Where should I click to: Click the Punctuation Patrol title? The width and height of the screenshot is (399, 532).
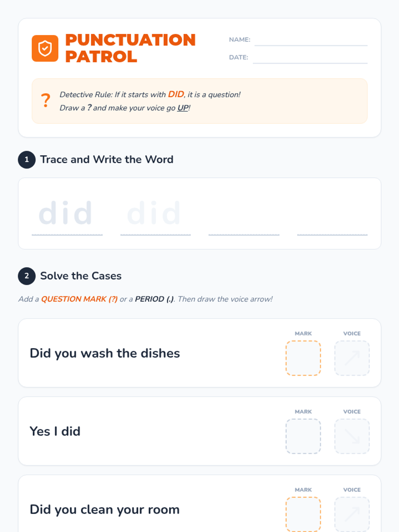(130, 48)
